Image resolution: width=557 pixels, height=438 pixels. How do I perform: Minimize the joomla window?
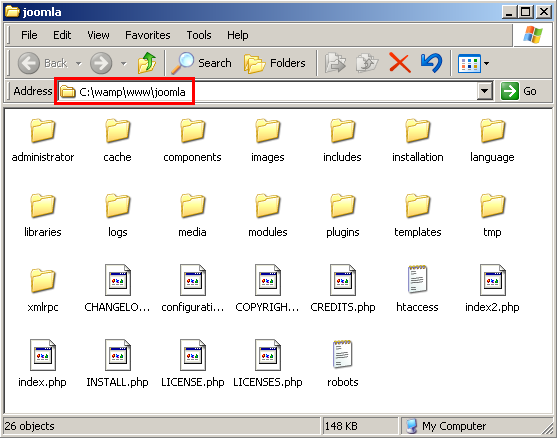tap(509, 12)
